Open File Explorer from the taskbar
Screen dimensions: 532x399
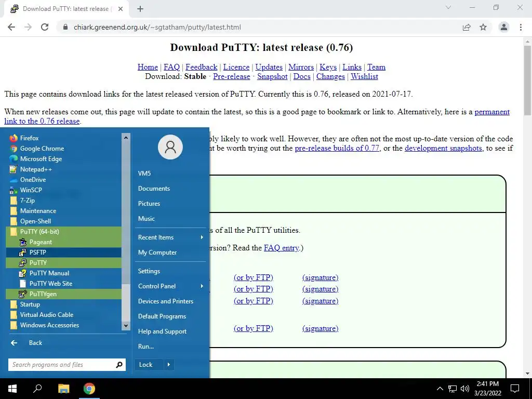(x=63, y=389)
